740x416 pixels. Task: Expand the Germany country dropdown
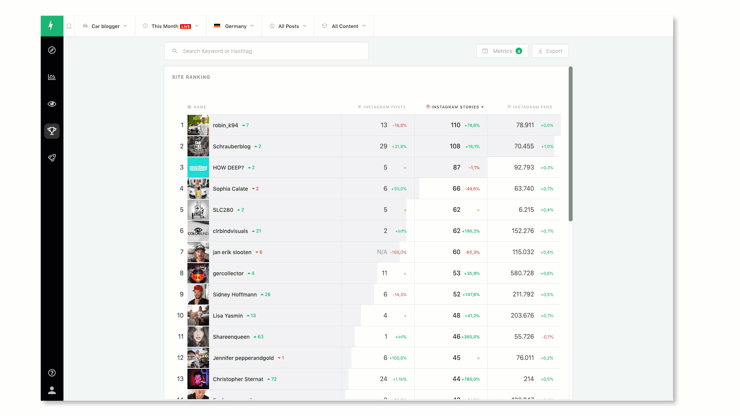234,26
